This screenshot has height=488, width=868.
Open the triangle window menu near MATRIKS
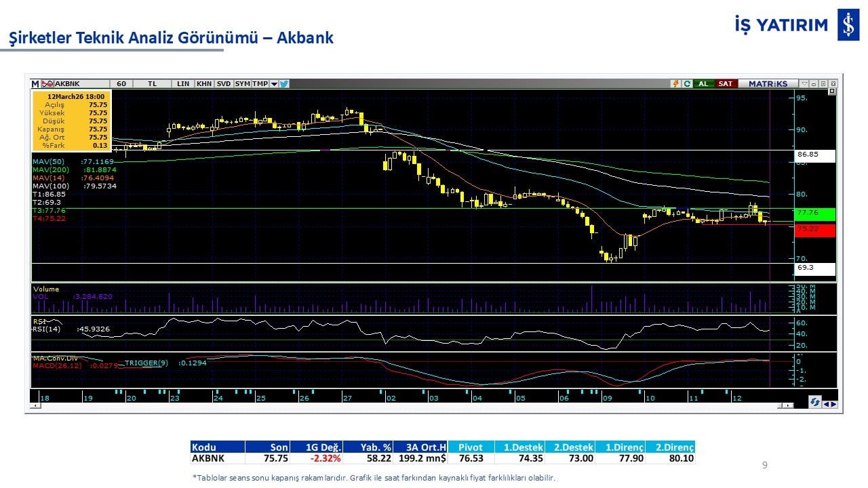[804, 84]
